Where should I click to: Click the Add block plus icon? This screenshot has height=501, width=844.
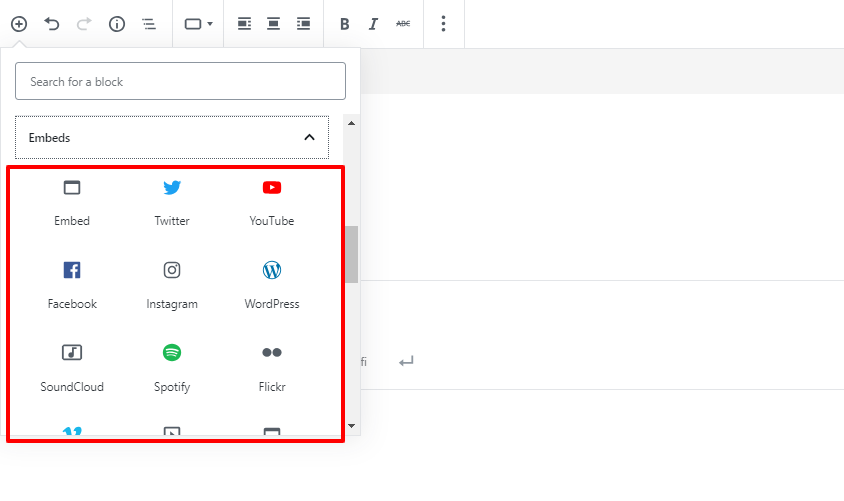pyautogui.click(x=19, y=24)
